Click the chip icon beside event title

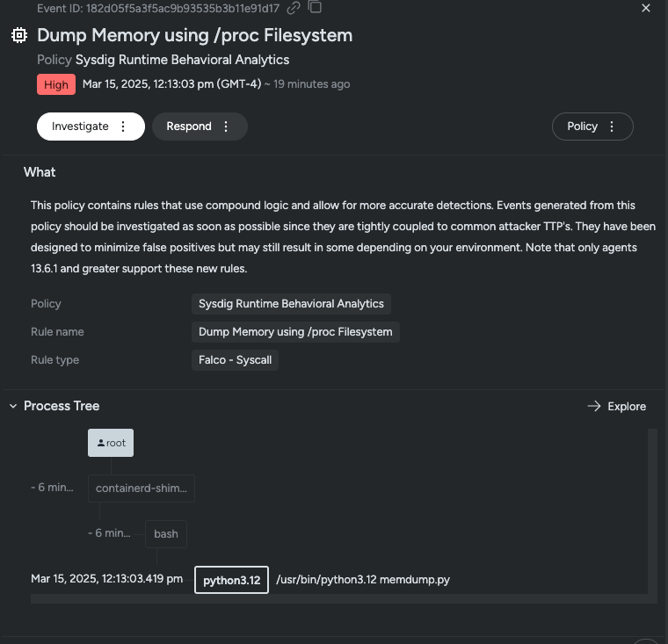[x=19, y=35]
